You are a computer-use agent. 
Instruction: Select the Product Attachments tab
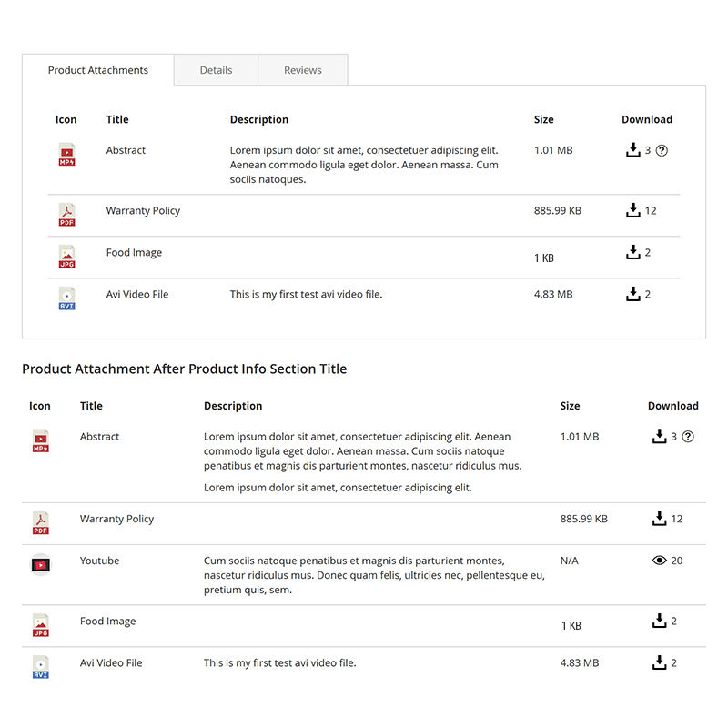pos(98,70)
